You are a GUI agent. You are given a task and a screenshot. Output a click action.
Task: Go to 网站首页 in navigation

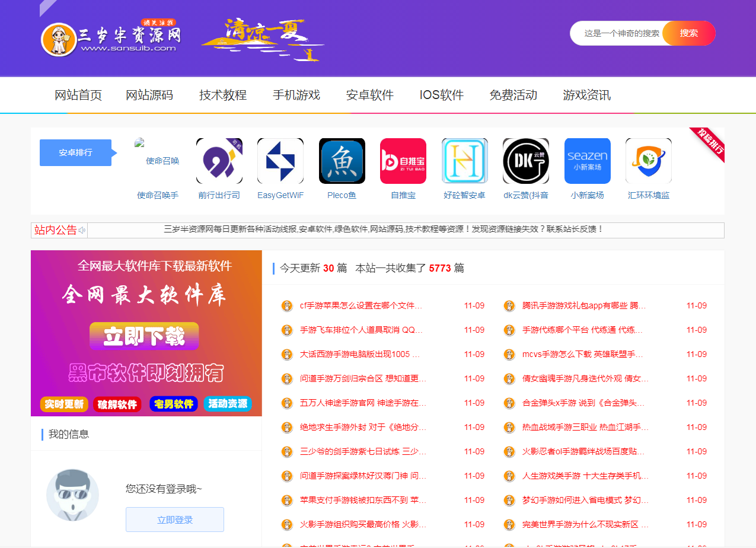pos(78,95)
